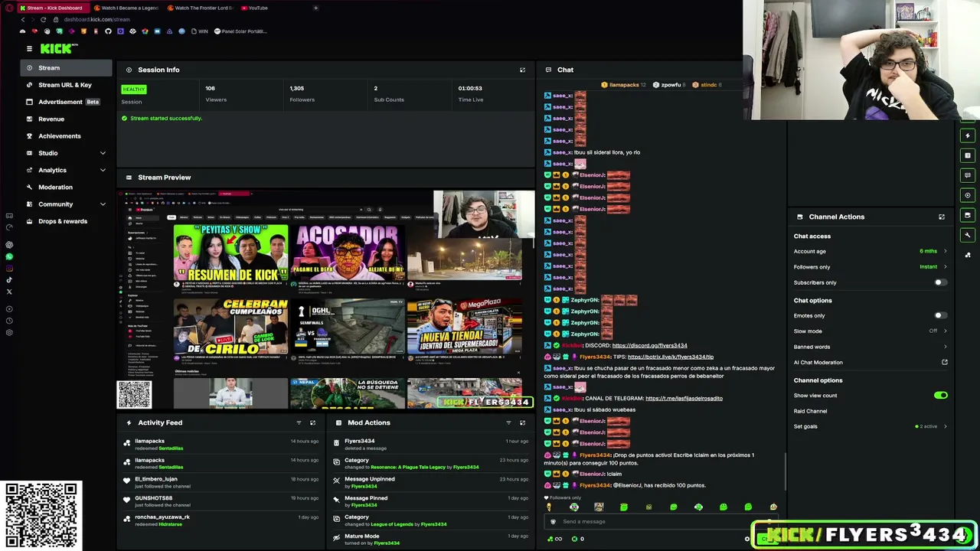Go to the Advertisement section

[67, 102]
